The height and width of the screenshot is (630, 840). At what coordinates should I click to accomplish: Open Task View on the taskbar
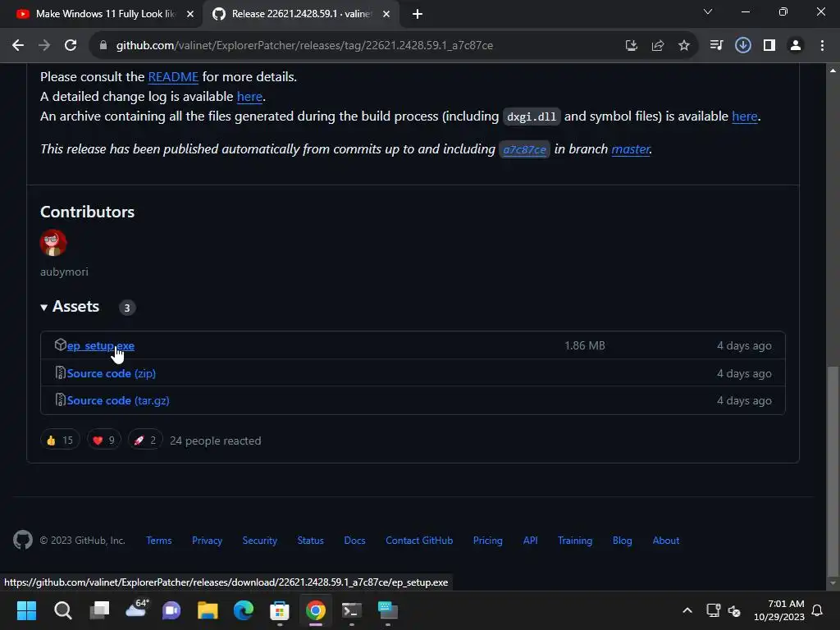tap(99, 610)
